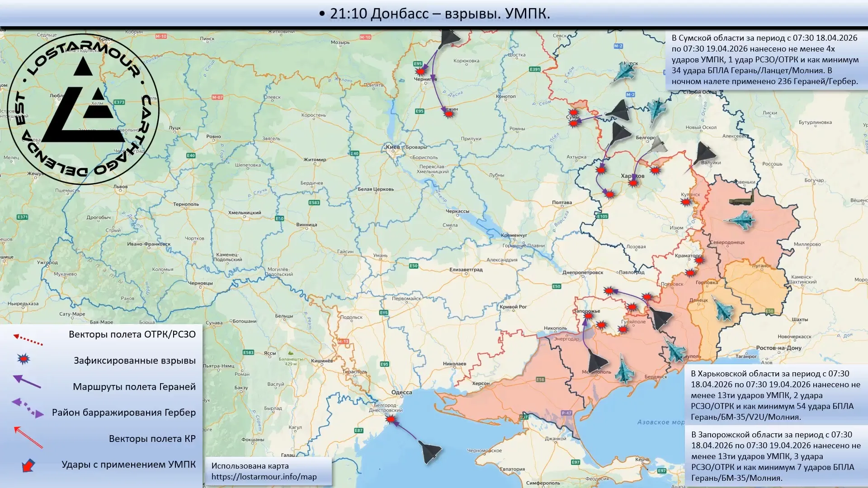Click the fighter jet icon near Mariupol
Image resolution: width=868 pixels, height=488 pixels.
click(676, 351)
